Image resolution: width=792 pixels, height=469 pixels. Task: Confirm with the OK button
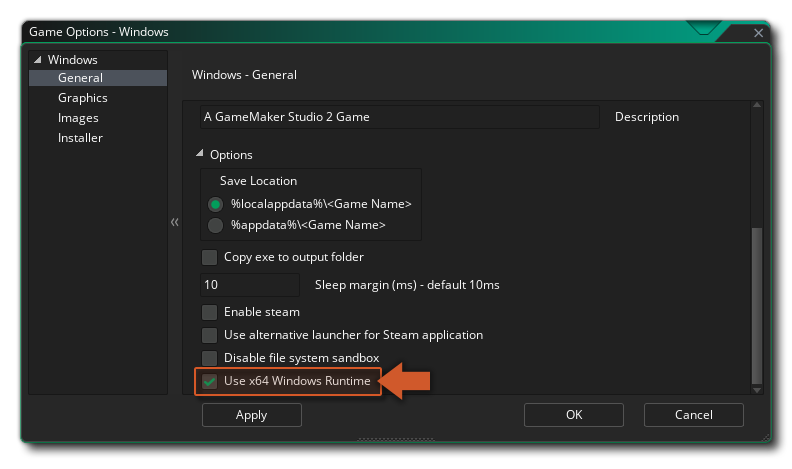pos(574,415)
